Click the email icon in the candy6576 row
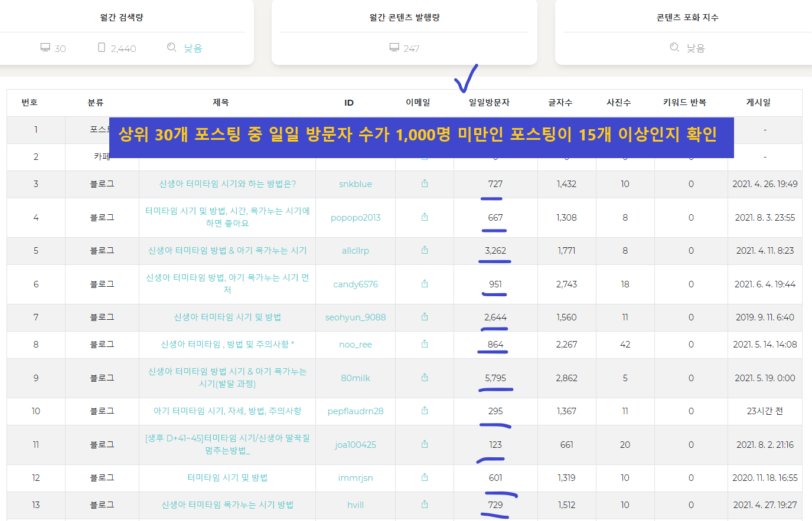This screenshot has width=812, height=521. pyautogui.click(x=425, y=284)
